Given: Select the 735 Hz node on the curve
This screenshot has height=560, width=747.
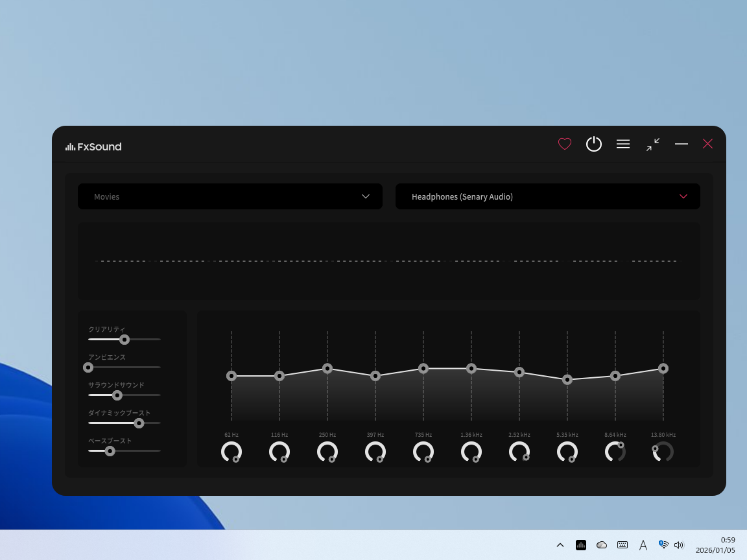Looking at the screenshot, I should [423, 369].
